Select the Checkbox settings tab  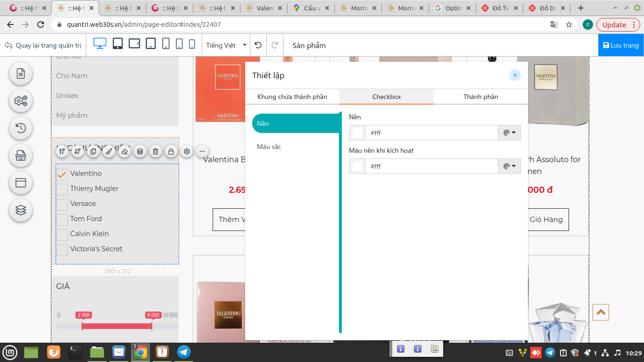click(387, 97)
